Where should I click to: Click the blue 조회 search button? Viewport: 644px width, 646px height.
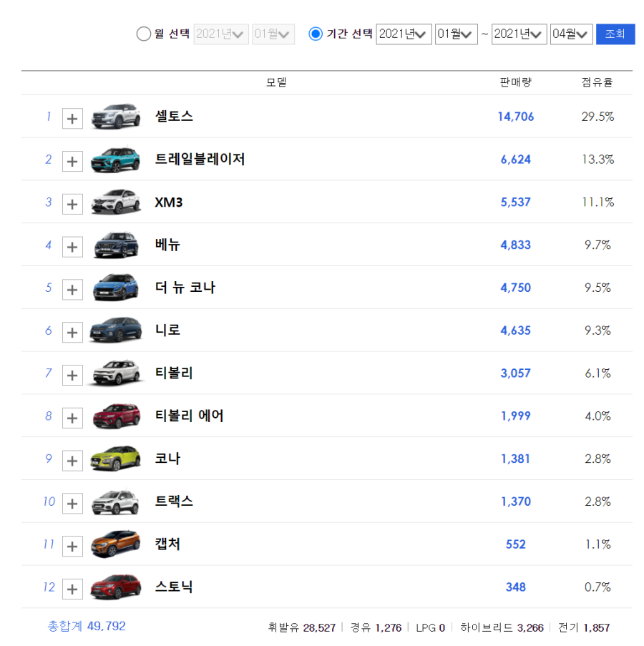click(x=615, y=34)
